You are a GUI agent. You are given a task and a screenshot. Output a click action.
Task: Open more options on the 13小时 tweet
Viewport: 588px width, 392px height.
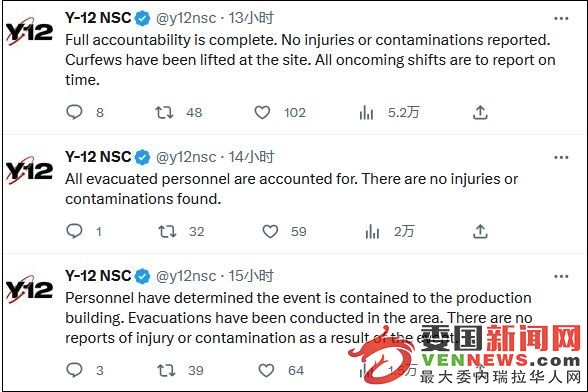(x=561, y=18)
